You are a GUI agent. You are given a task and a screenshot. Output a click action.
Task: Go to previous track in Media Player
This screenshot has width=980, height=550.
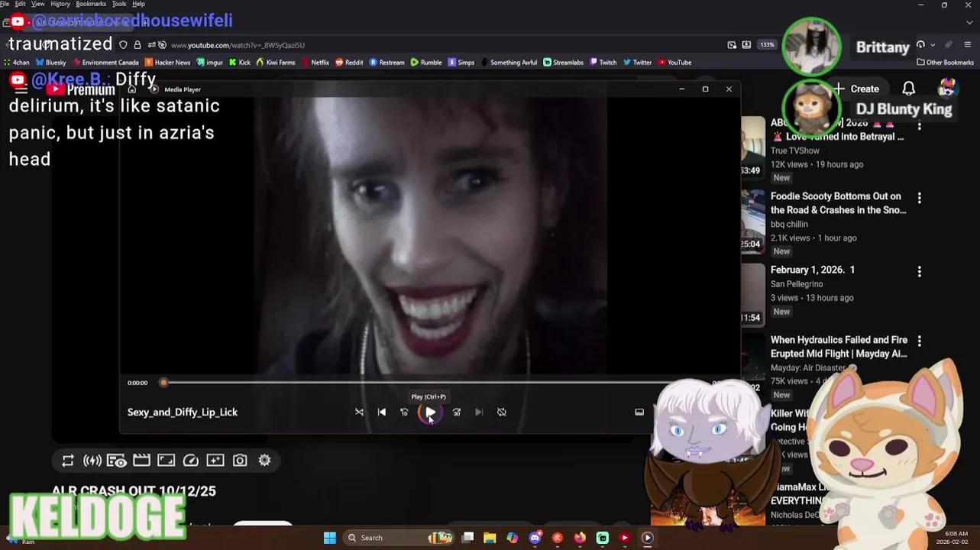click(382, 412)
